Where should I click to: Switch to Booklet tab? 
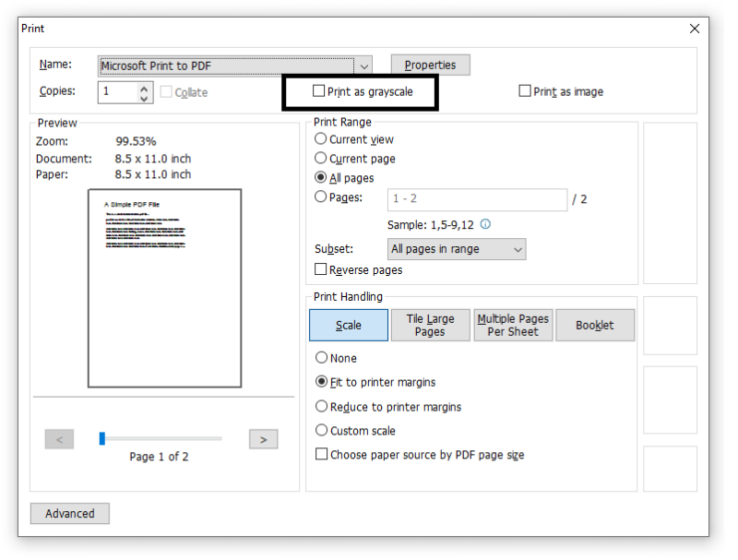pos(595,325)
